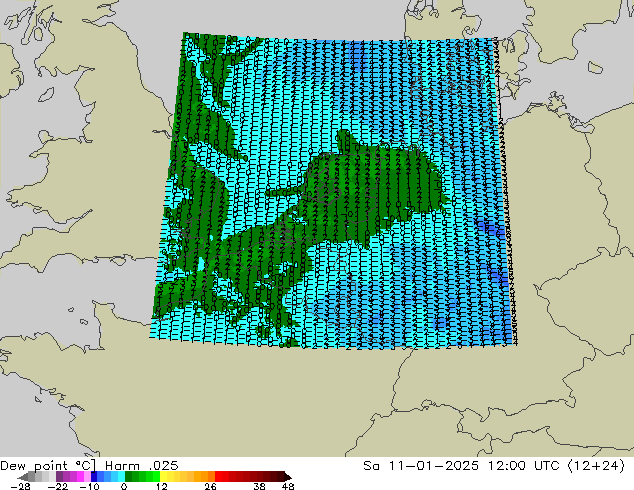Screen dimensions: 634x490
Task: Click the '0' legend label
Action: coord(124,486)
